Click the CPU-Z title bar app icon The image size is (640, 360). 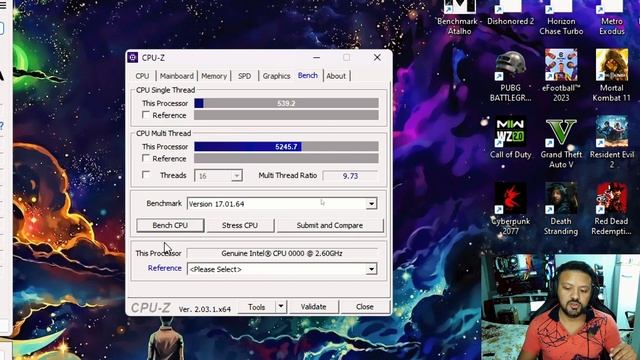pos(133,58)
